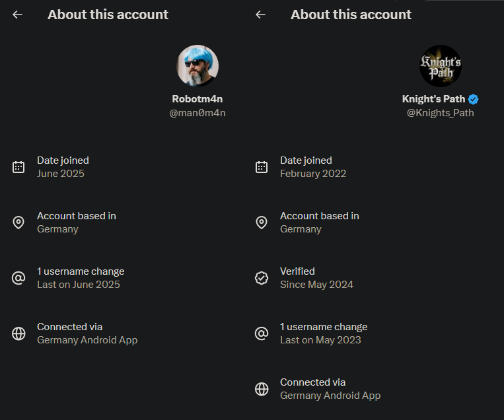The width and height of the screenshot is (504, 420).
Task: Click 'Account based in' label for Robotm4n
Action: pyautogui.click(x=77, y=216)
